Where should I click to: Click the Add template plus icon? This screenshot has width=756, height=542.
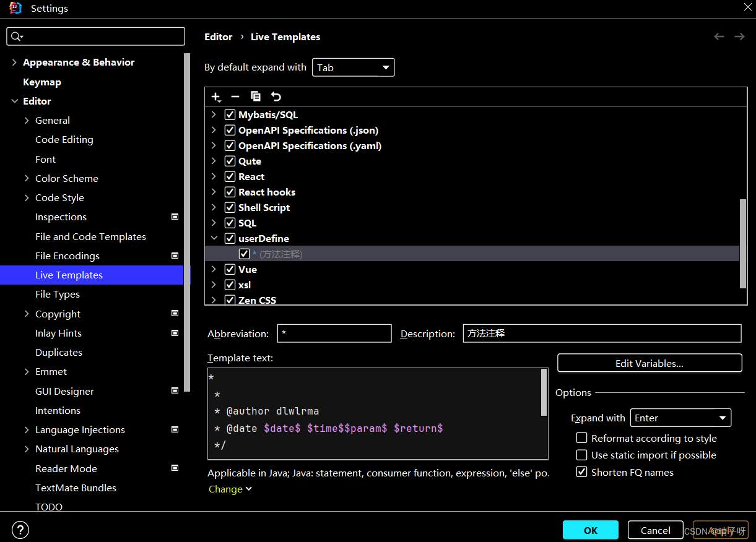pos(215,97)
